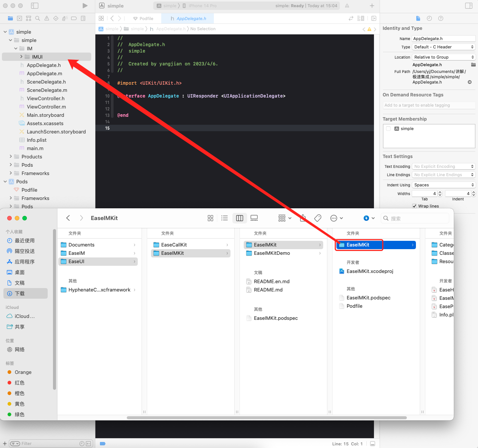
Task: Open the find navigator magnifier
Action: 37,18
